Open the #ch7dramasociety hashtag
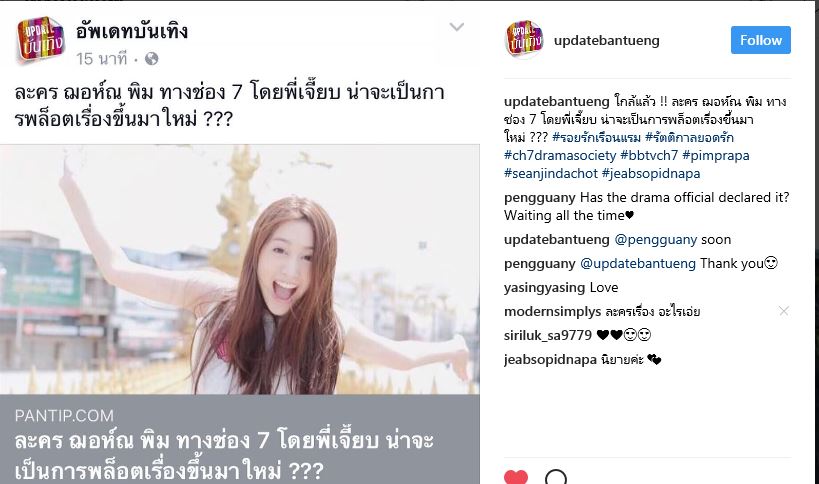Image resolution: width=819 pixels, height=484 pixels. tap(560, 156)
